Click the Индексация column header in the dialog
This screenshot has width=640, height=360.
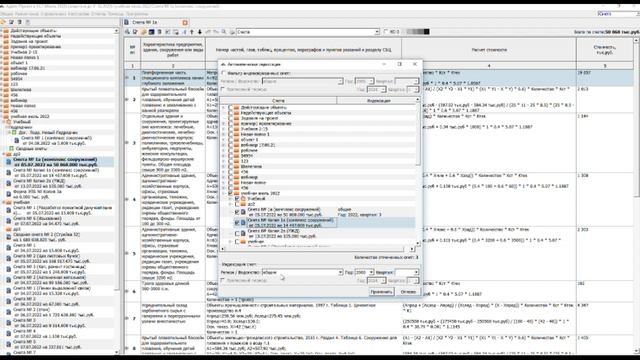coord(378,100)
